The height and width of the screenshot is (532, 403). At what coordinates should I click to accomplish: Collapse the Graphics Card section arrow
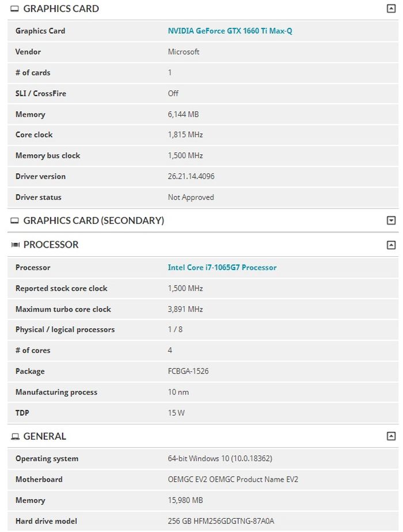[391, 9]
